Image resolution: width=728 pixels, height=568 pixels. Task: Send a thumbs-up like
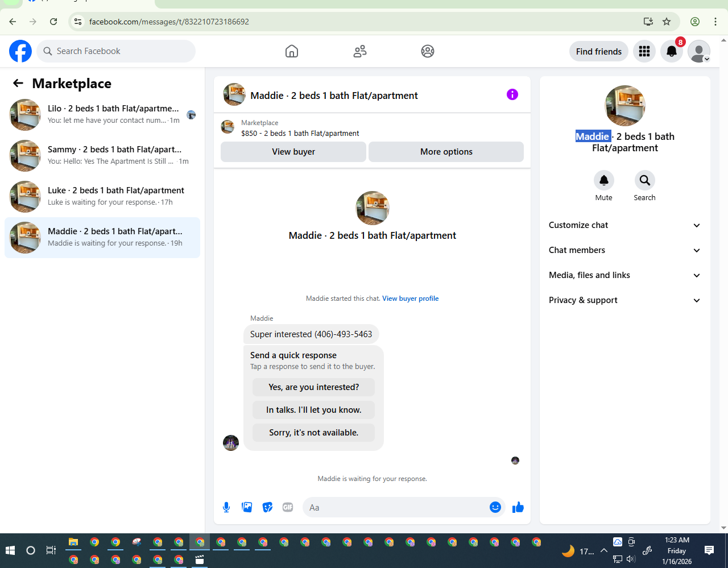(518, 507)
